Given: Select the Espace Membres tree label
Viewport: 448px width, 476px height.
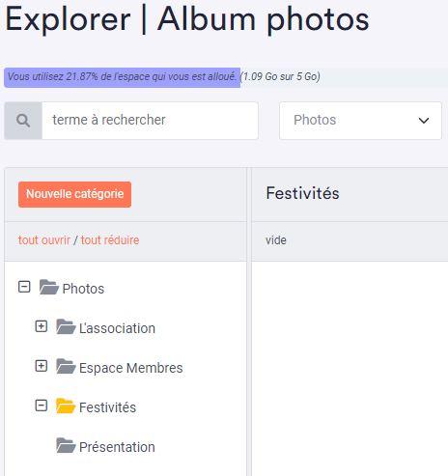Looking at the screenshot, I should coord(131,368).
